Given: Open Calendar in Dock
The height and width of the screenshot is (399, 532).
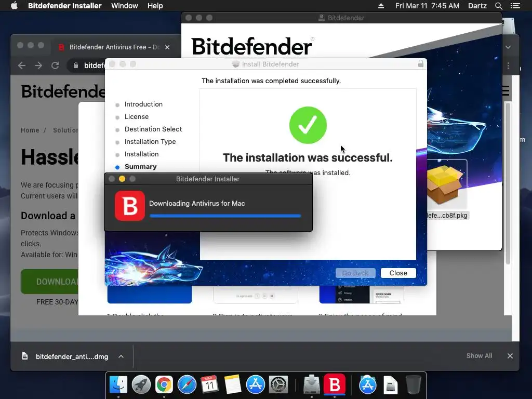Looking at the screenshot, I should click(x=209, y=384).
